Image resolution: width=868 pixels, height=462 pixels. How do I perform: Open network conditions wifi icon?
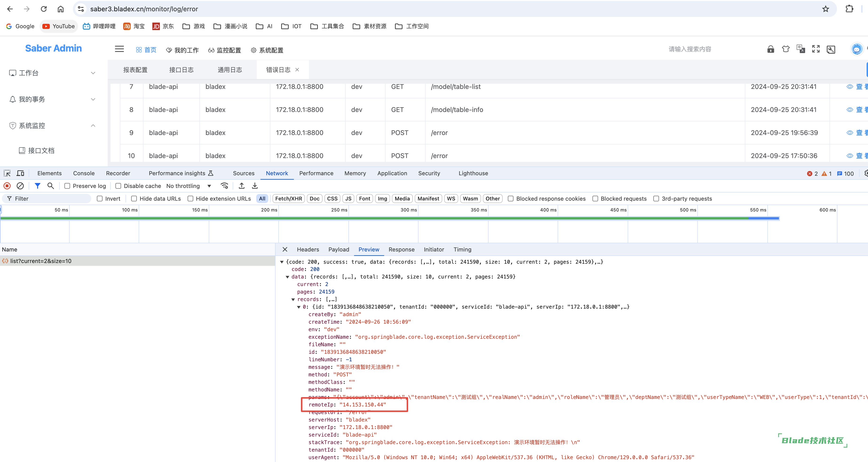point(225,186)
